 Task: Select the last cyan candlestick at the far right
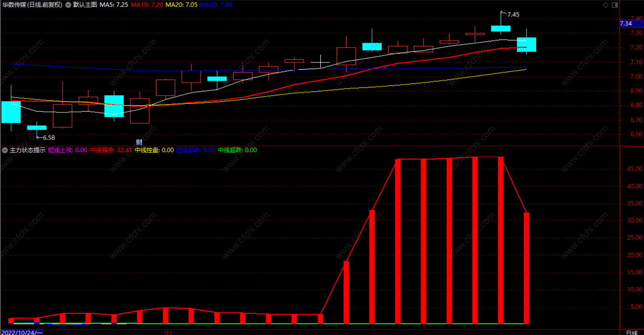pyautogui.click(x=526, y=45)
